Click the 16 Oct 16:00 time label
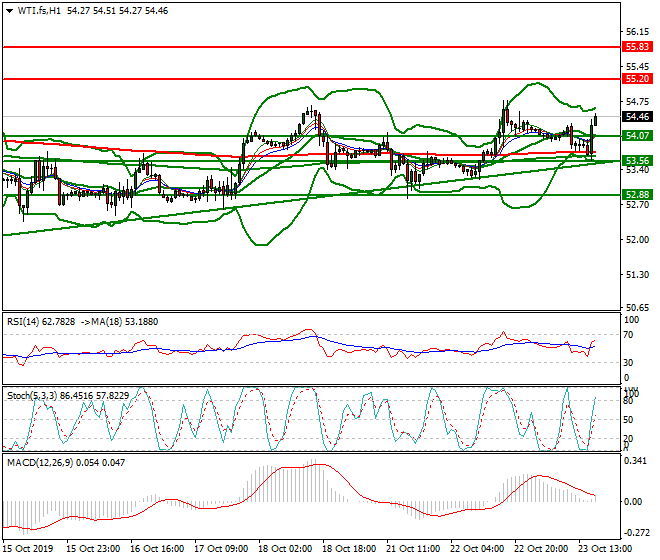Viewport: 660px width, 560px height. [x=157, y=549]
